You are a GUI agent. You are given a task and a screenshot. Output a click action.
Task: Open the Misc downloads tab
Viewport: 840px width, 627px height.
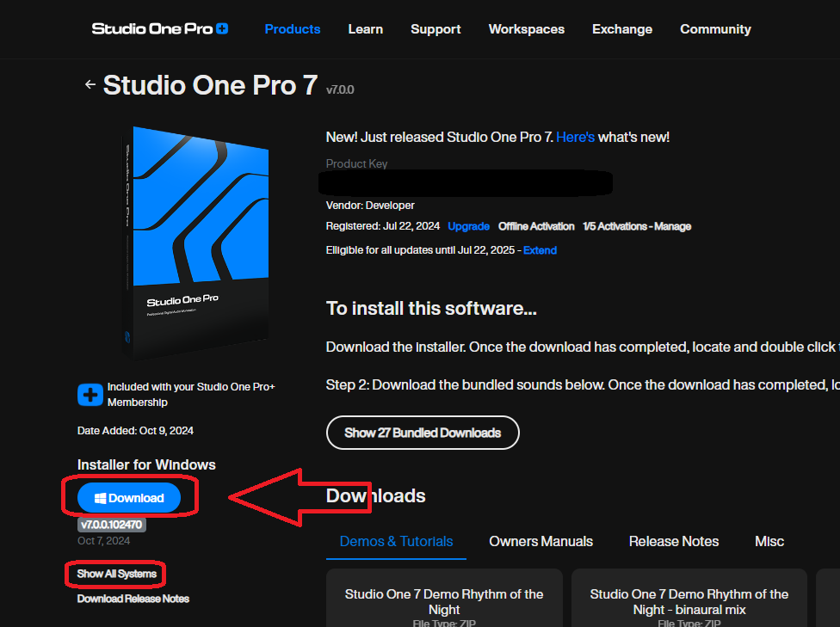769,541
